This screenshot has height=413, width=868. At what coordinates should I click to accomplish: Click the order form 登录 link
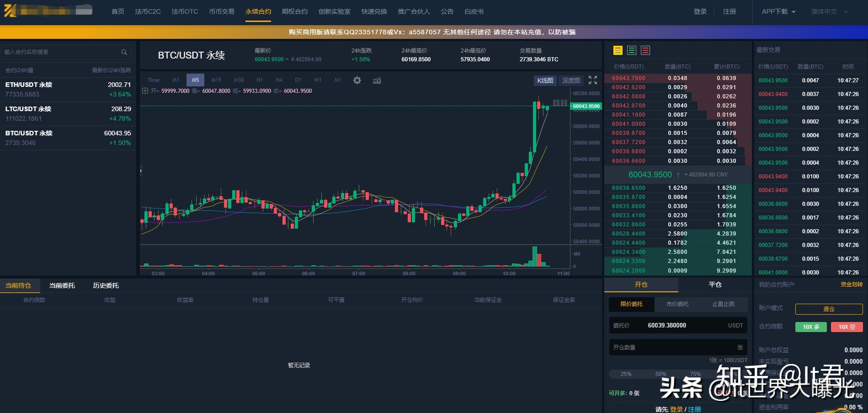tap(676, 409)
